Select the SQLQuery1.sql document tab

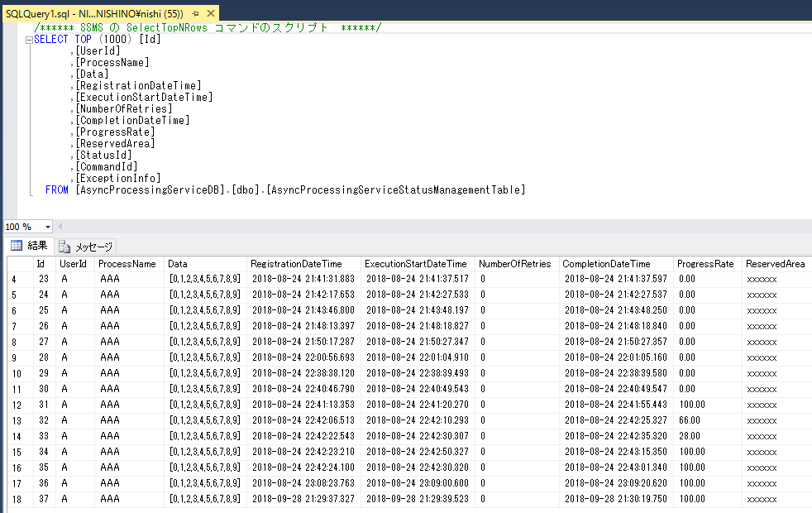point(93,14)
